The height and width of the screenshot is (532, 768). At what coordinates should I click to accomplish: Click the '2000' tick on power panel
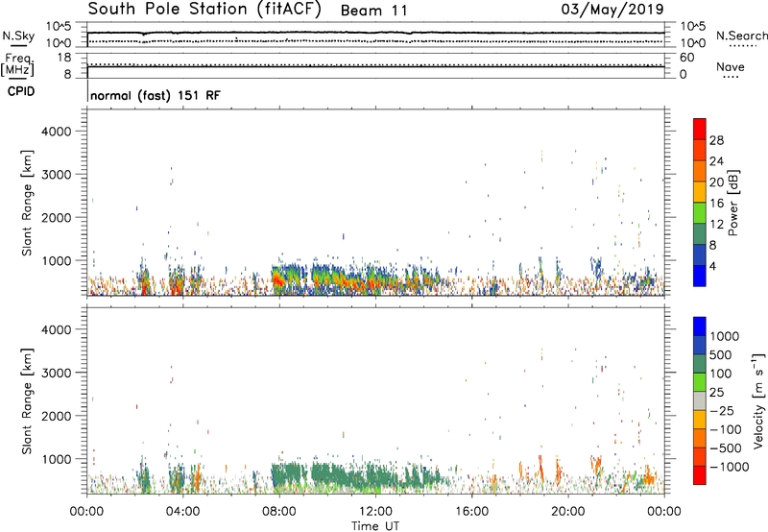tap(57, 217)
